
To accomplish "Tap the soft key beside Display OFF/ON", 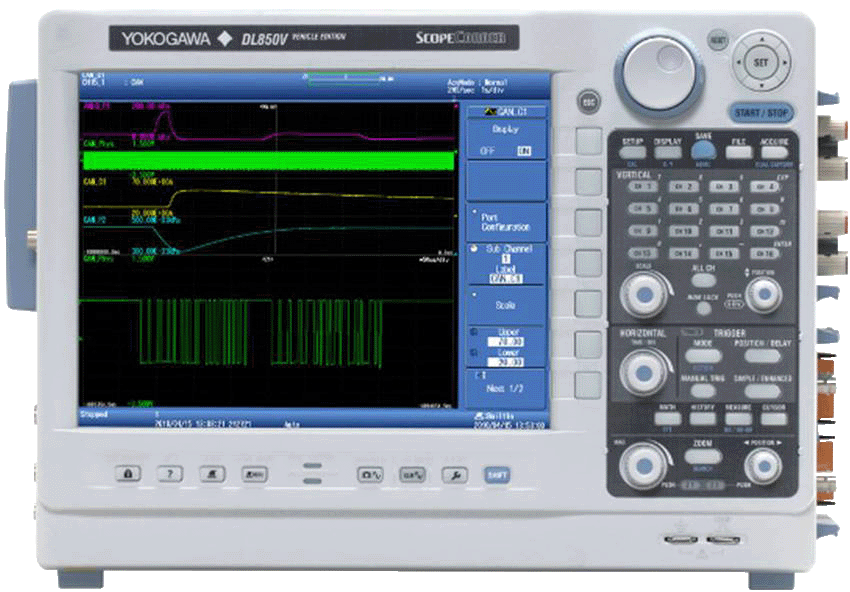I will pos(588,141).
